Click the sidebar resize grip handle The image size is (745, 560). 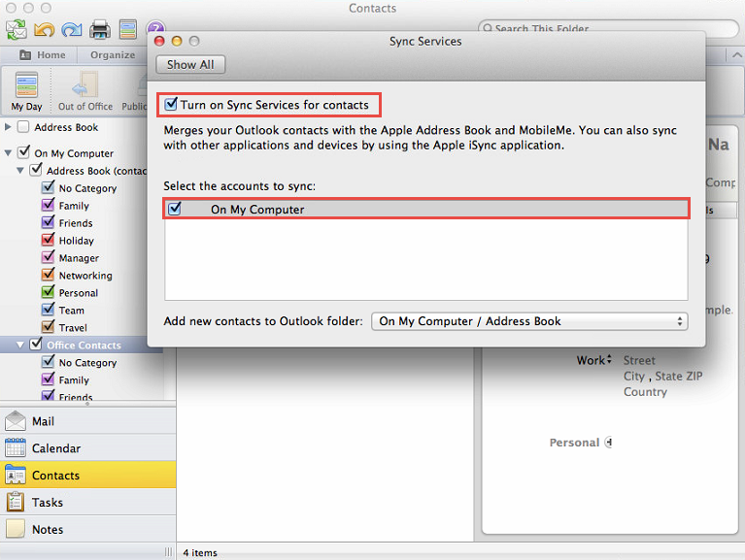[x=168, y=552]
